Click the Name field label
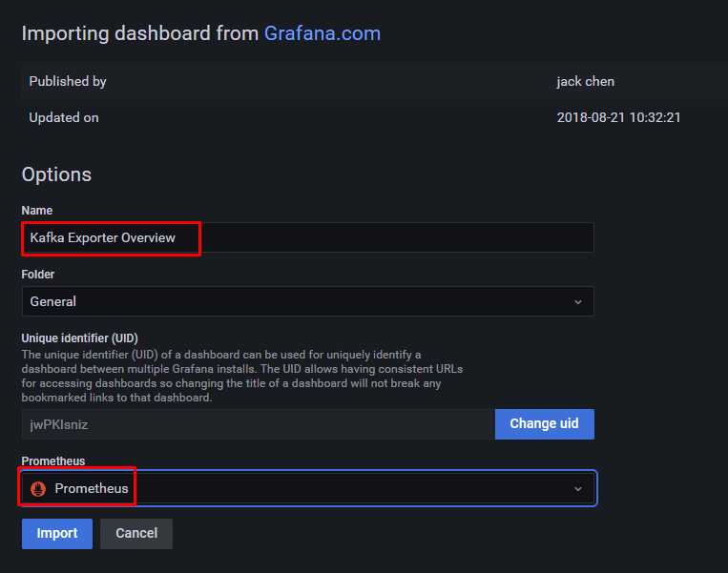The image size is (728, 573). [x=36, y=211]
